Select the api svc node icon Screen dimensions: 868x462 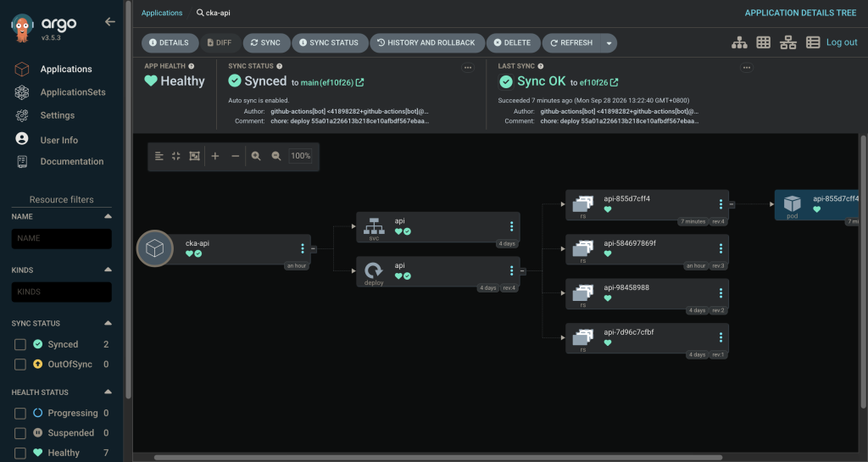374,226
